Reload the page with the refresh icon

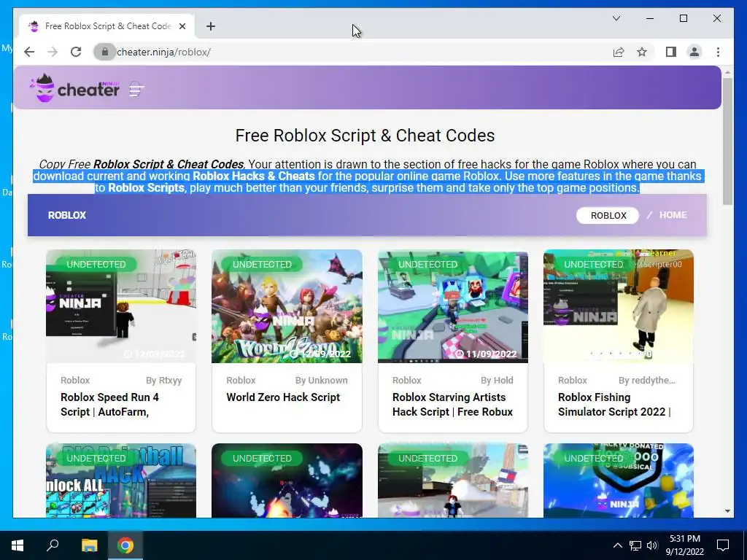point(76,52)
